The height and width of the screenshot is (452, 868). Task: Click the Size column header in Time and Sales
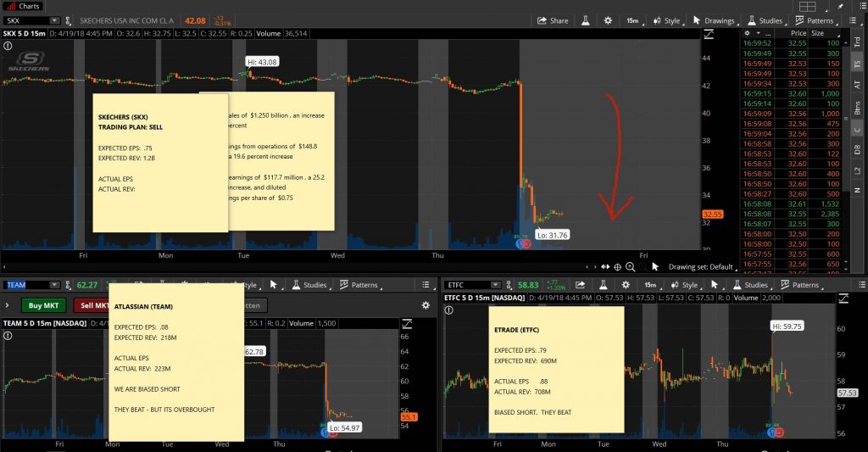click(x=818, y=33)
